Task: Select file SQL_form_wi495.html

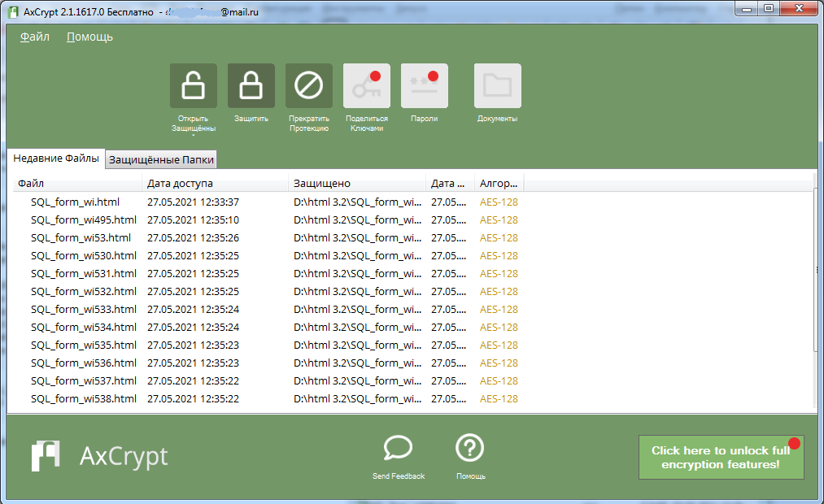Action: 84,220
